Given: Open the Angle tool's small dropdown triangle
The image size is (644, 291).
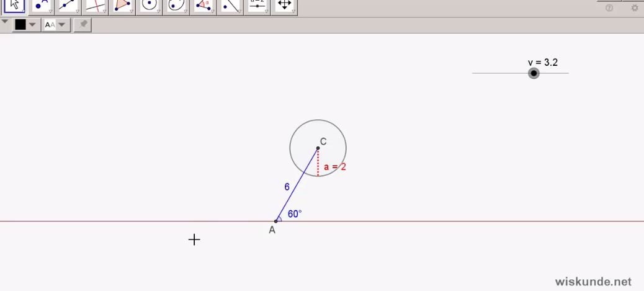Looking at the screenshot, I should [x=212, y=12].
